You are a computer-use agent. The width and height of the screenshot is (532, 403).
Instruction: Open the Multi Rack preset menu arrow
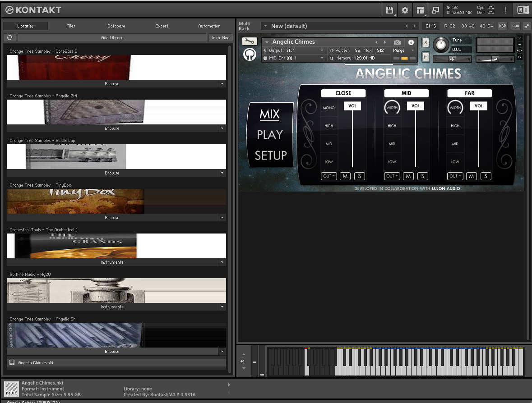coord(265,26)
